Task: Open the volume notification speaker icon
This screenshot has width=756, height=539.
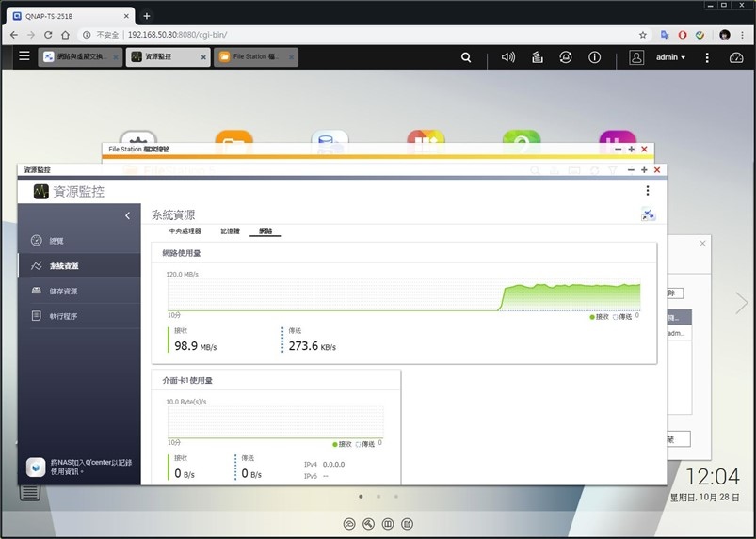Action: click(507, 57)
